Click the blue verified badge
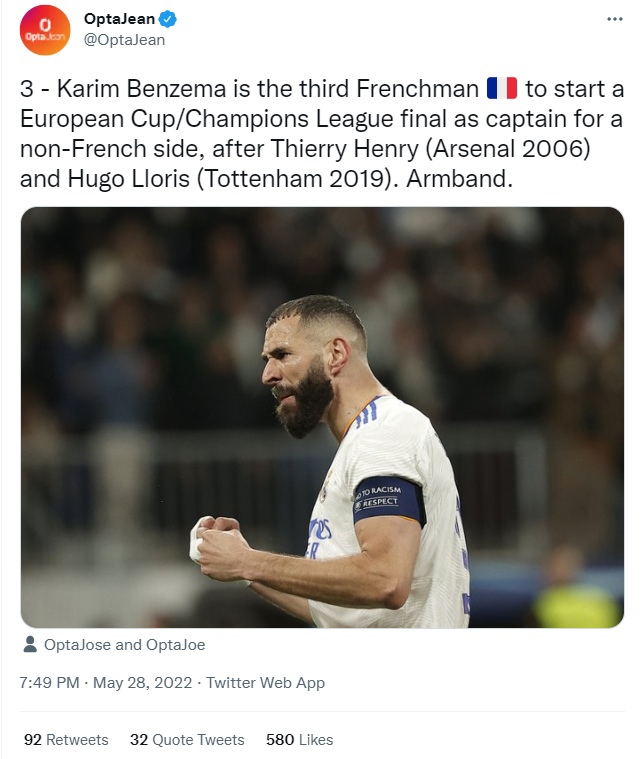 pos(168,19)
